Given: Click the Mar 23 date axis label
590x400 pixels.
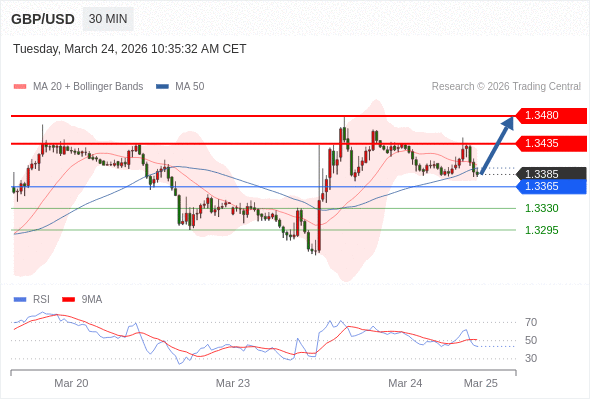Looking at the screenshot, I should click(x=233, y=383).
